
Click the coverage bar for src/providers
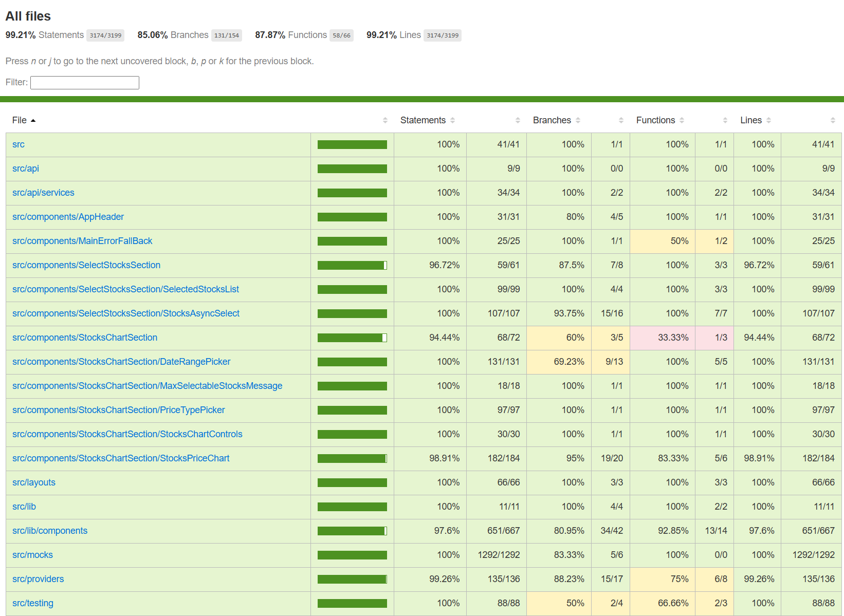point(352,579)
